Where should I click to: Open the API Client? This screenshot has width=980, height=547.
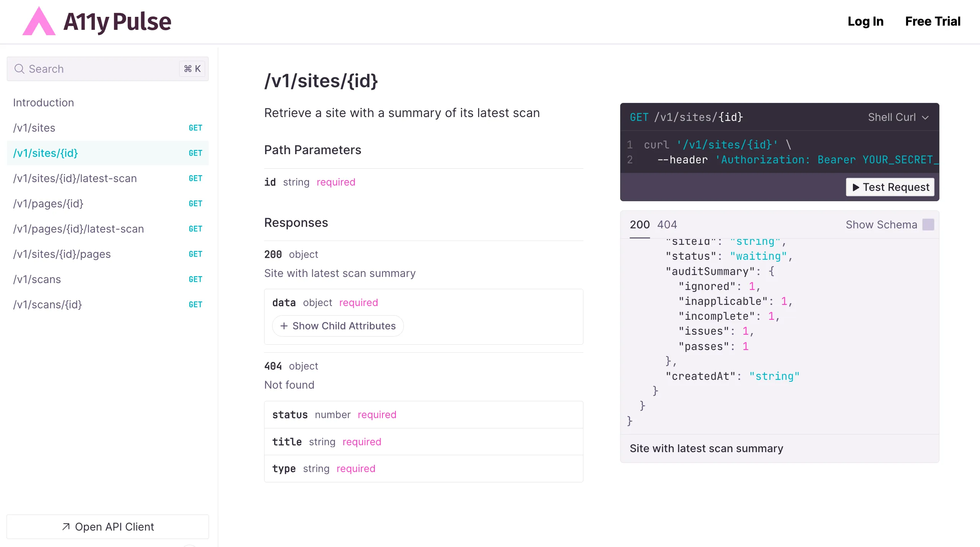[x=108, y=527]
